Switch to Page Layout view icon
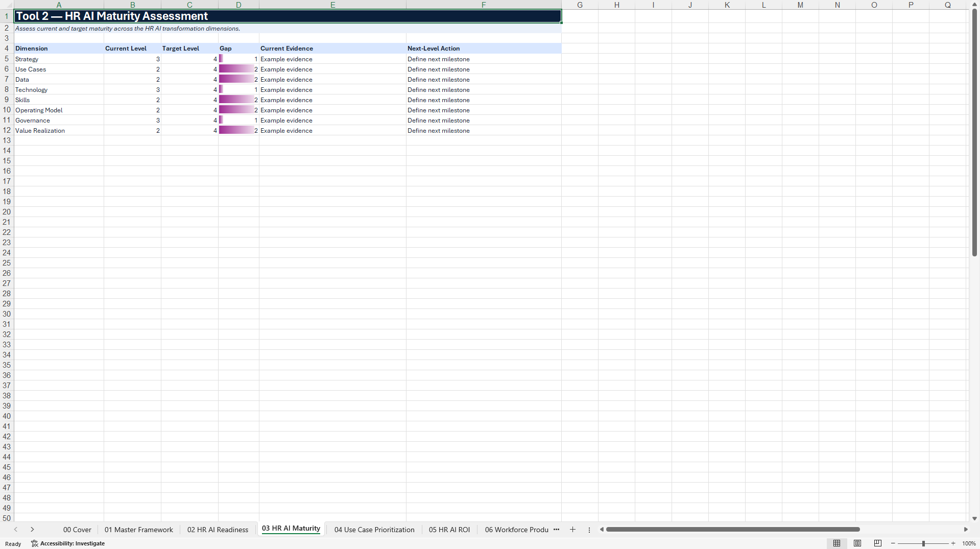Image resolution: width=980 pixels, height=549 pixels. click(x=857, y=543)
